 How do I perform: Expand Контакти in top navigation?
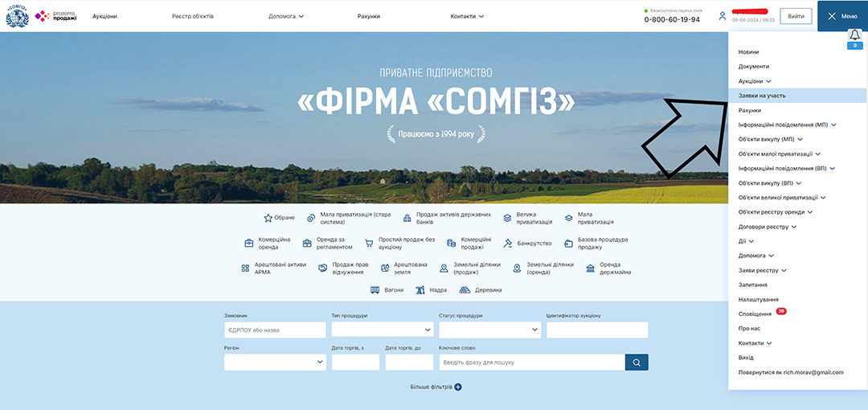pyautogui.click(x=467, y=16)
